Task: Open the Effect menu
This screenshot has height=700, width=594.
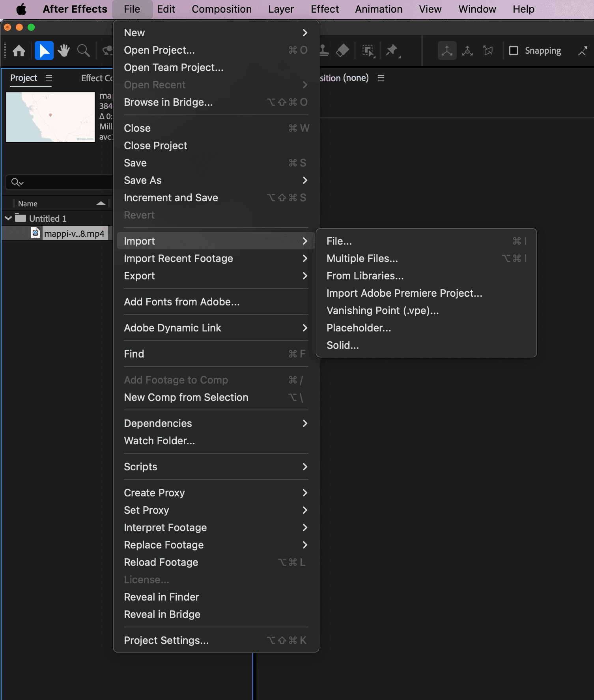Action: tap(325, 9)
